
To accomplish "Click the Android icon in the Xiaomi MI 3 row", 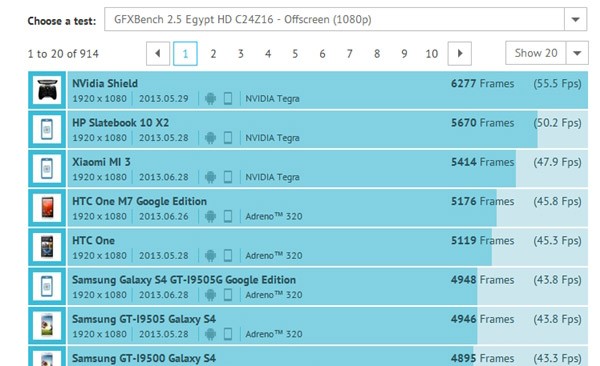I will pos(210,177).
